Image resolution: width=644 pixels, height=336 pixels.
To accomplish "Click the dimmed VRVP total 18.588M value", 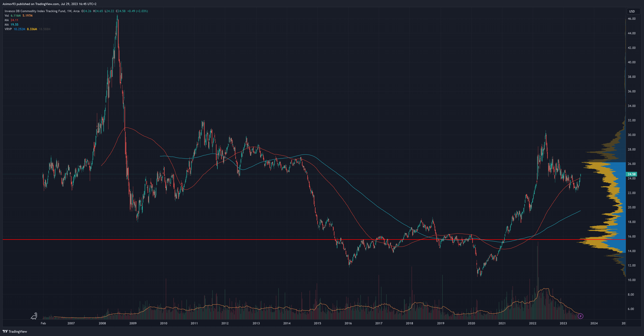I will pyautogui.click(x=45, y=29).
